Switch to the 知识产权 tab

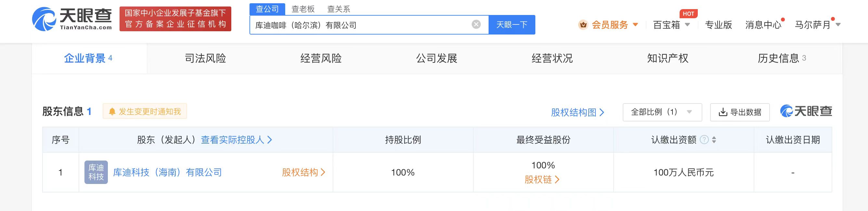[668, 58]
